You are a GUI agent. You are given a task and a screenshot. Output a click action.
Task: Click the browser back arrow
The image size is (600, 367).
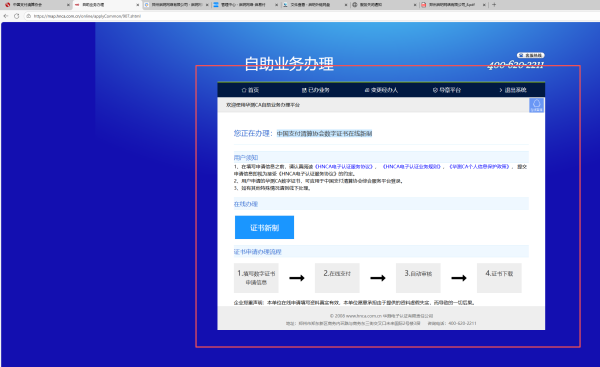[x=6, y=16]
